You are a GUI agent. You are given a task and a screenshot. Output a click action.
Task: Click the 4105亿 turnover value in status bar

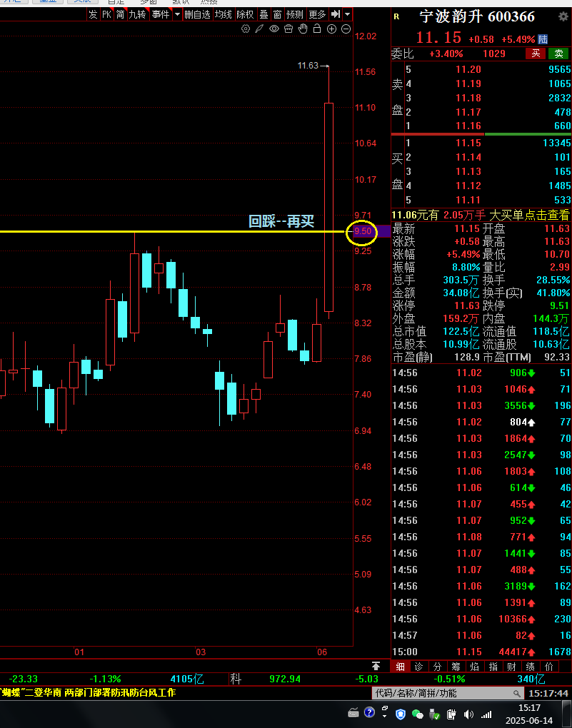coord(187,679)
